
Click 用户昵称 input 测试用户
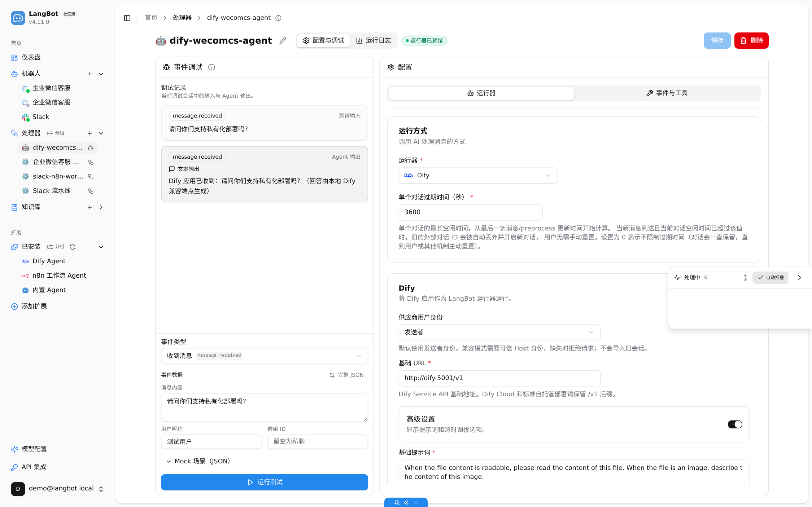(x=211, y=441)
